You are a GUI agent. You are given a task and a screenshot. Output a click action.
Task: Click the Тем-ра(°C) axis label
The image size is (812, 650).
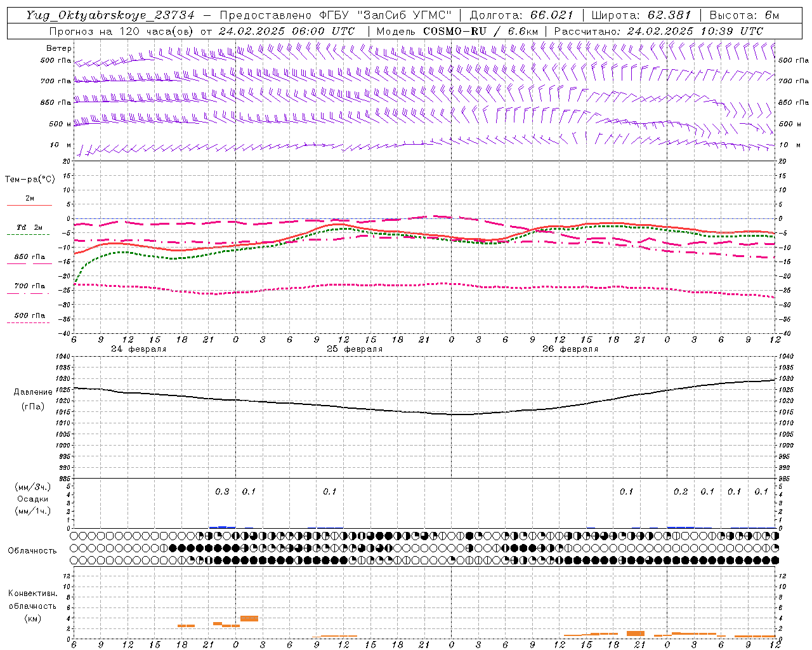30,180
